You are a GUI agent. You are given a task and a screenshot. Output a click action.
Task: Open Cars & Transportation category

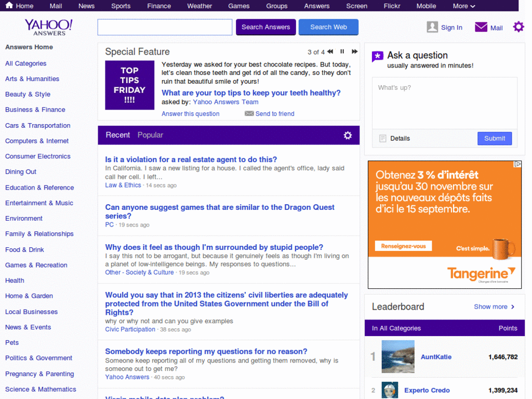pyautogui.click(x=37, y=126)
